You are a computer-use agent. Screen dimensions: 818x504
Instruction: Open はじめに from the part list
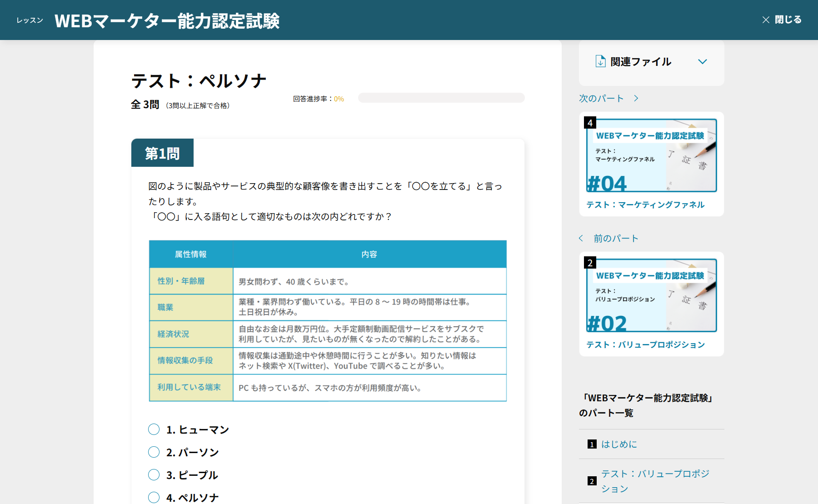click(618, 444)
